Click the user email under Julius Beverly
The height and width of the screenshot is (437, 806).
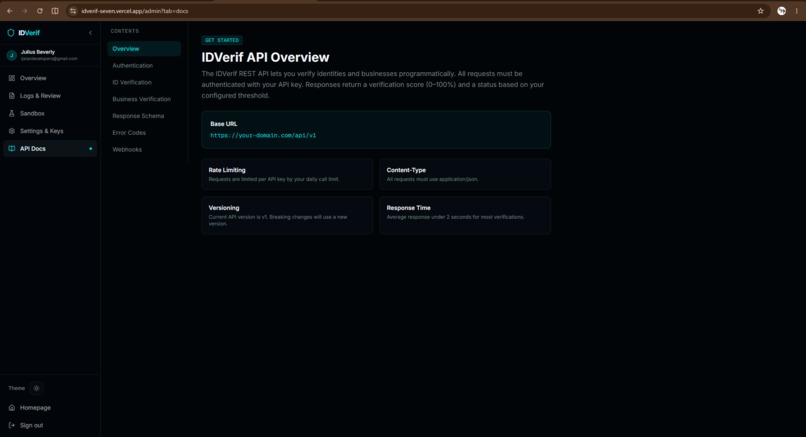click(x=49, y=59)
